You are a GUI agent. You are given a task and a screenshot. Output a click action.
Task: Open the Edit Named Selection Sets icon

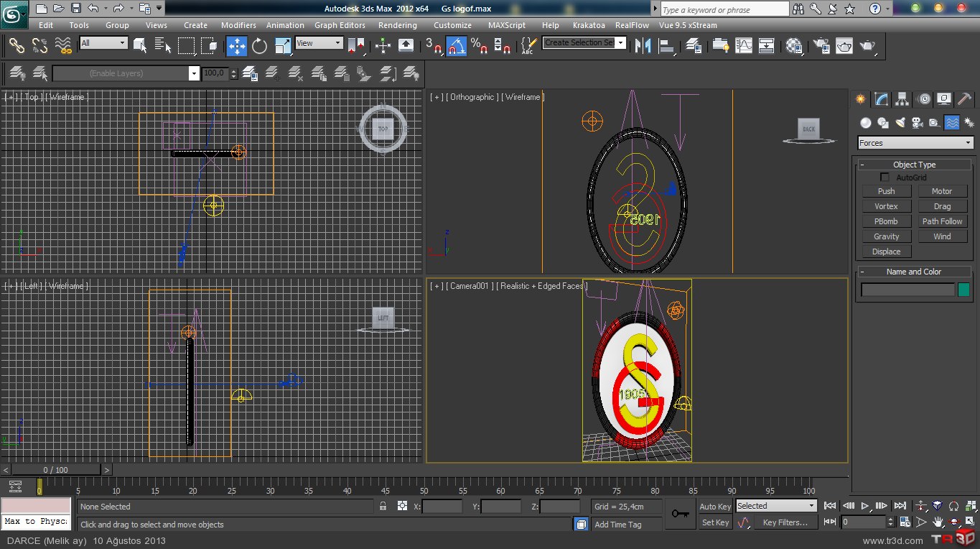pos(528,46)
